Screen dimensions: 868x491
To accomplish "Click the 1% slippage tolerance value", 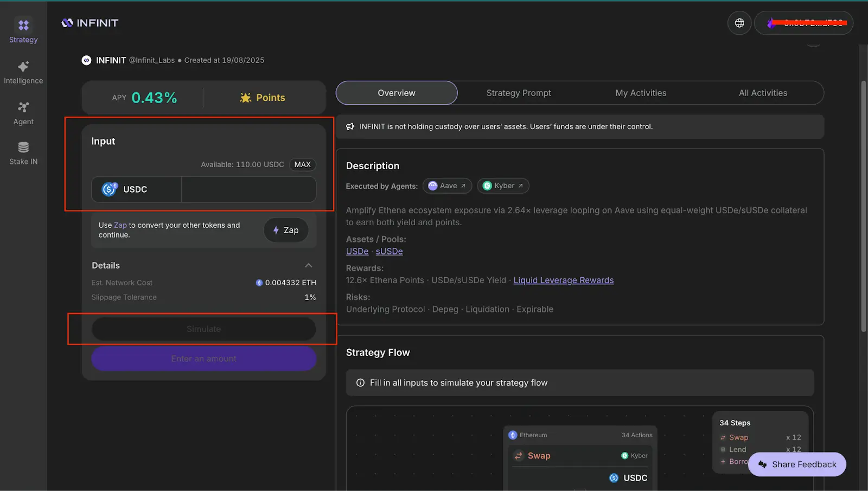I will tap(310, 297).
